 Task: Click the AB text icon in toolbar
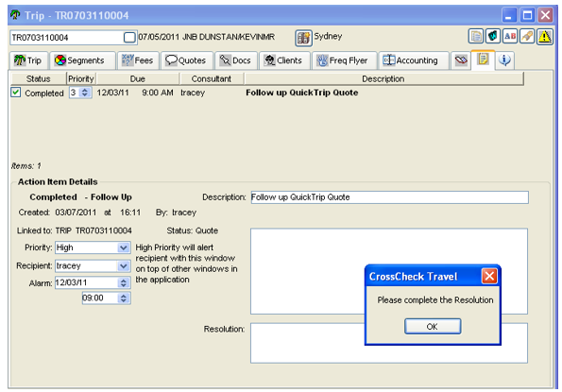pyautogui.click(x=510, y=36)
